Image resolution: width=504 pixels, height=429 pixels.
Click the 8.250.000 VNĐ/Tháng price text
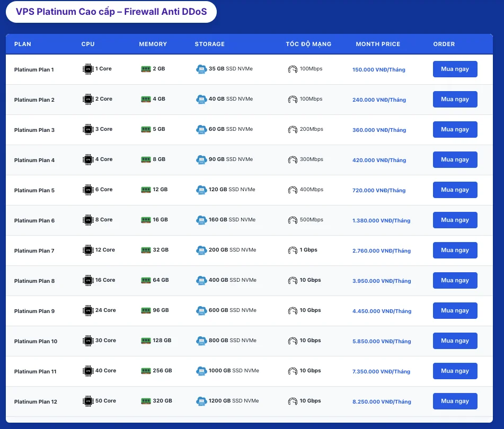pyautogui.click(x=382, y=401)
